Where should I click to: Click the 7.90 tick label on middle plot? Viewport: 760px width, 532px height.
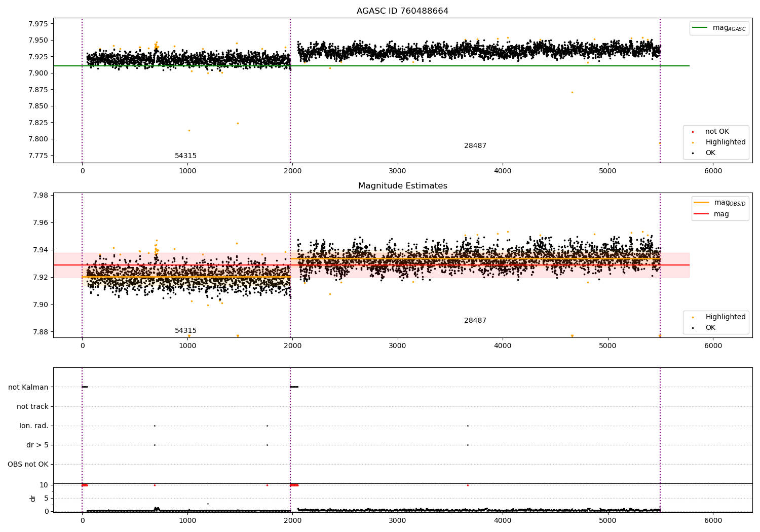tap(40, 305)
